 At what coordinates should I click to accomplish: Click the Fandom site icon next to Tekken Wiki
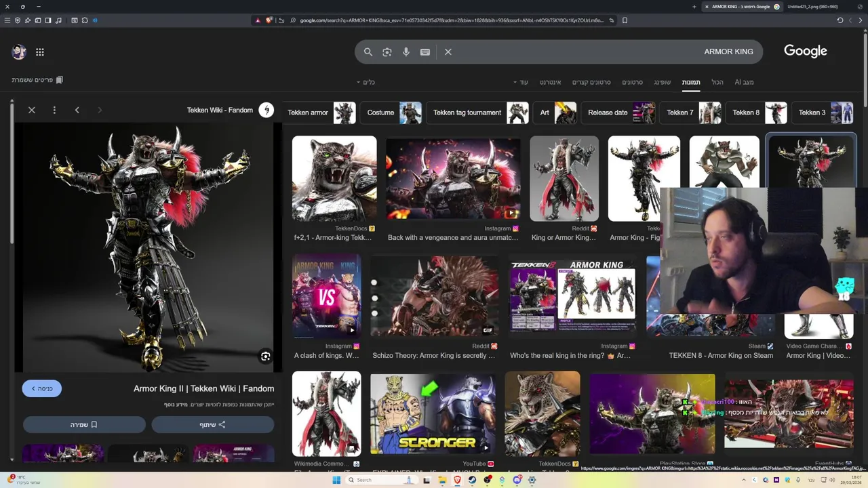(267, 110)
